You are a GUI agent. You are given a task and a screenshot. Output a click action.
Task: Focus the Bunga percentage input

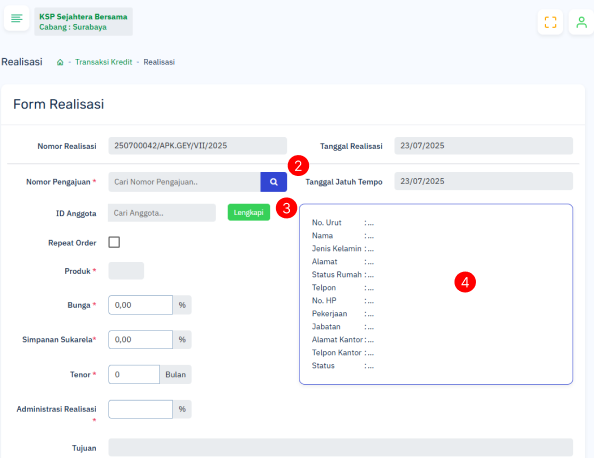141,305
